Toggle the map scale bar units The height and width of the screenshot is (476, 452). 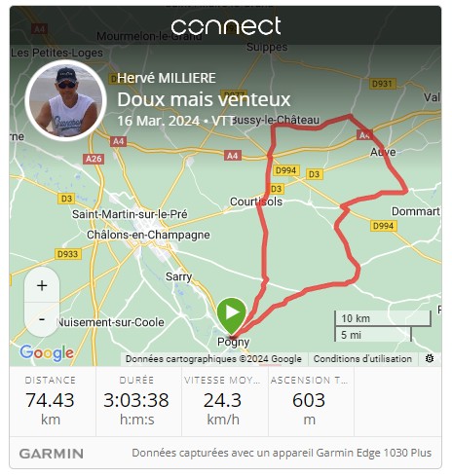[383, 326]
